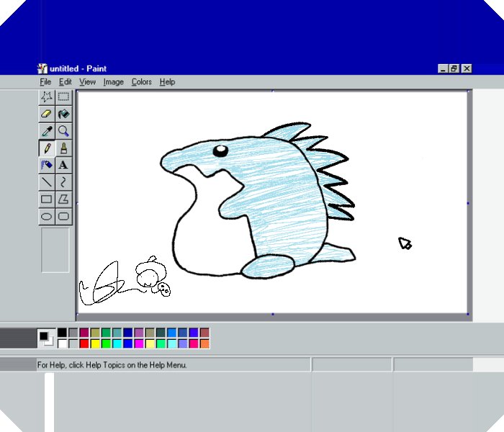The height and width of the screenshot is (432, 504).
Task: Choose the bright cyan palette swatch
Action: (117, 343)
